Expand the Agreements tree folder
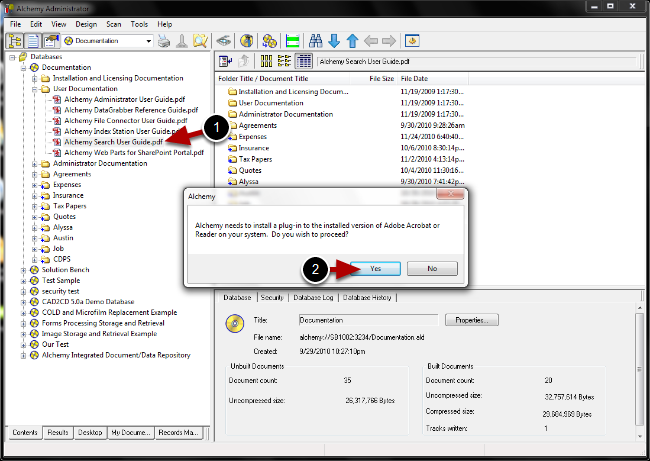Viewport: 650px width, 461px height. point(35,175)
